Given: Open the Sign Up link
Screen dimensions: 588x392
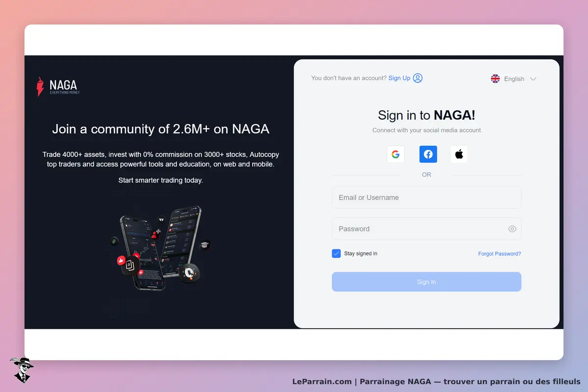Looking at the screenshot, I should (399, 78).
